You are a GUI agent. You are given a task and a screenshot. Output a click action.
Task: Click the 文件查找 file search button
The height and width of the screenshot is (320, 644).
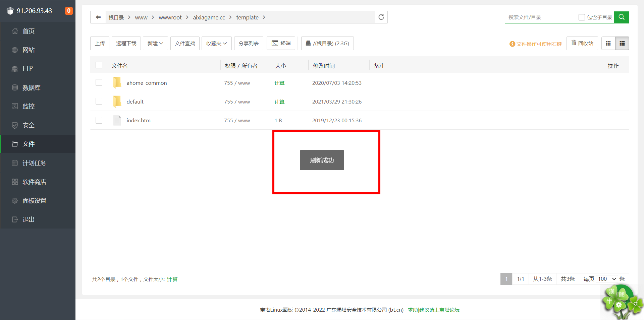pyautogui.click(x=185, y=43)
